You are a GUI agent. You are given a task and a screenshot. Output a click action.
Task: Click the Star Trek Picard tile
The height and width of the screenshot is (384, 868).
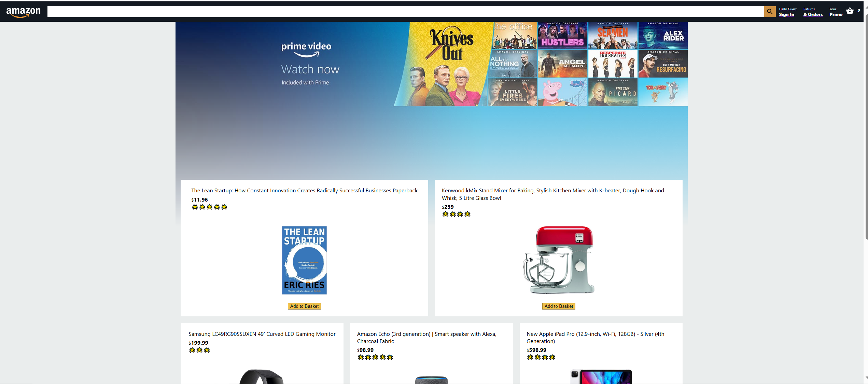(613, 92)
